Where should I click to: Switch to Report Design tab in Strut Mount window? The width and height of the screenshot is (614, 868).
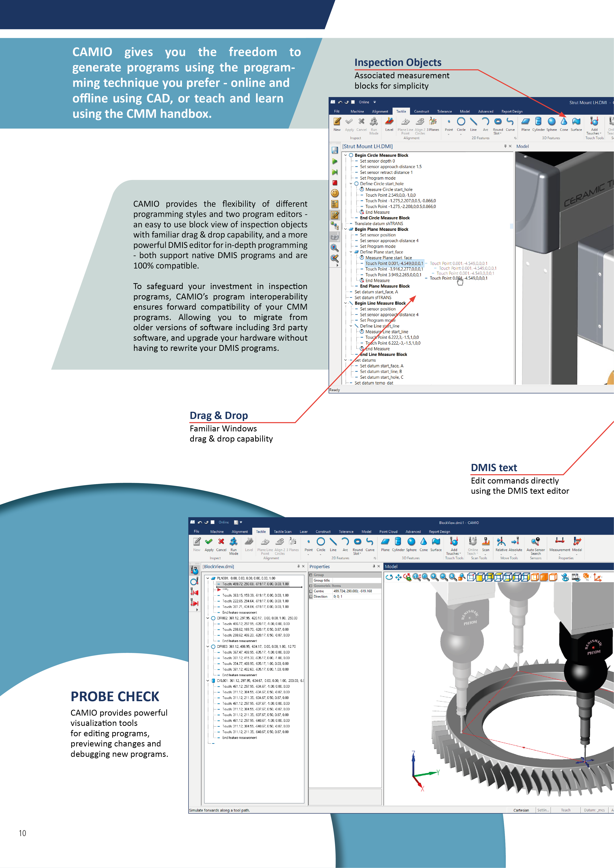512,112
